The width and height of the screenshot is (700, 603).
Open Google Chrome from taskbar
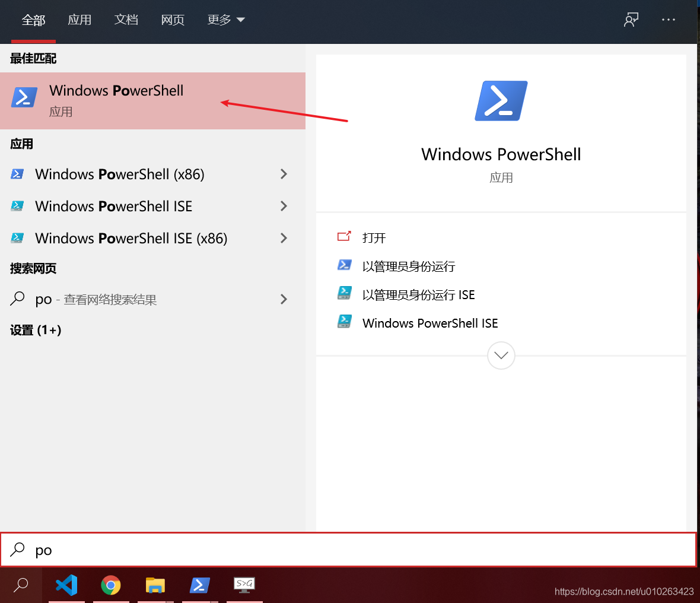point(111,585)
